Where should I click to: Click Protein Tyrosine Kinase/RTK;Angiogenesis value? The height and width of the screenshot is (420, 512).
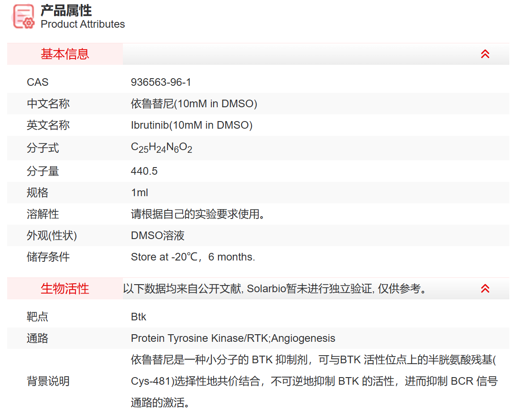point(233,338)
